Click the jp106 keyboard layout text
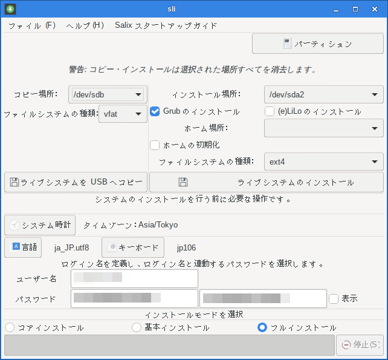Image resolution: width=388 pixels, height=360 pixels. coord(186,248)
